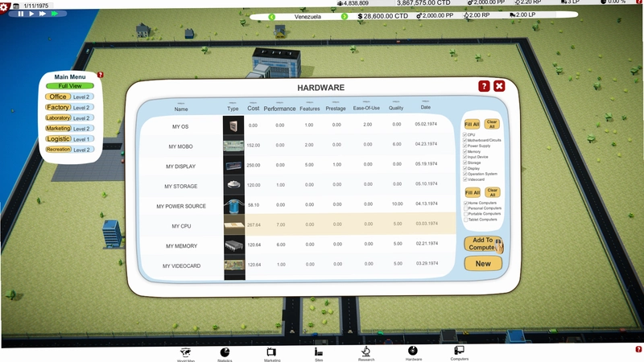
Task: Select Marketing in Main Menu
Action: click(x=58, y=129)
